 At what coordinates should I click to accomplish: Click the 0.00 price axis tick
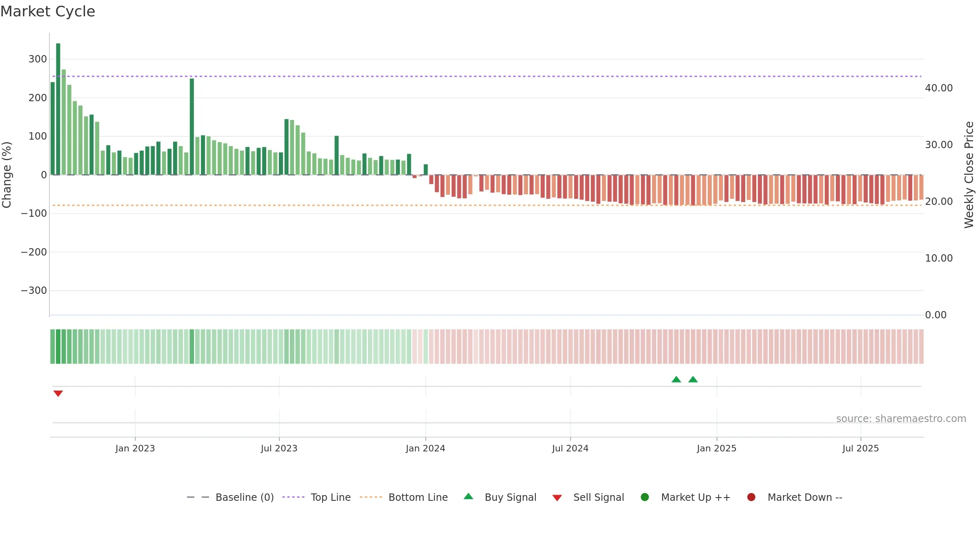pos(935,315)
